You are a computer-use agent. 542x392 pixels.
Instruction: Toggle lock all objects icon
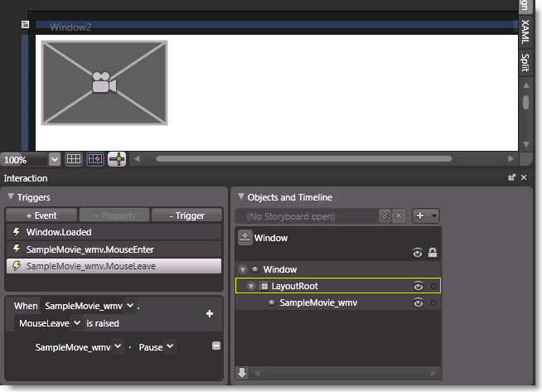[433, 253]
